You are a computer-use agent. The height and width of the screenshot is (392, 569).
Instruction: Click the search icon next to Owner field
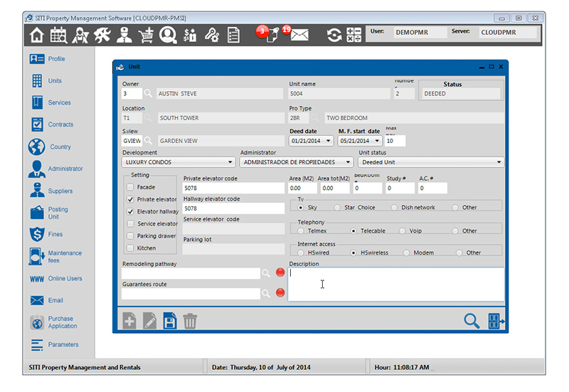149,93
